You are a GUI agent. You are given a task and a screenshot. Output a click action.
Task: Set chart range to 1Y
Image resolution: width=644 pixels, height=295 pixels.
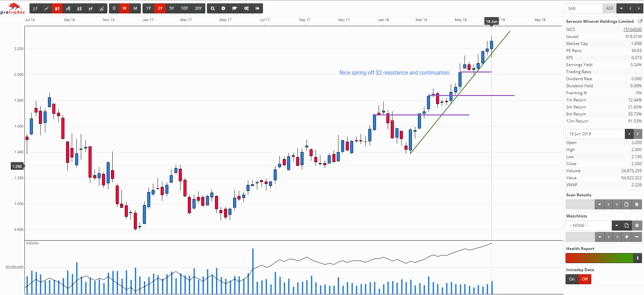149,8
